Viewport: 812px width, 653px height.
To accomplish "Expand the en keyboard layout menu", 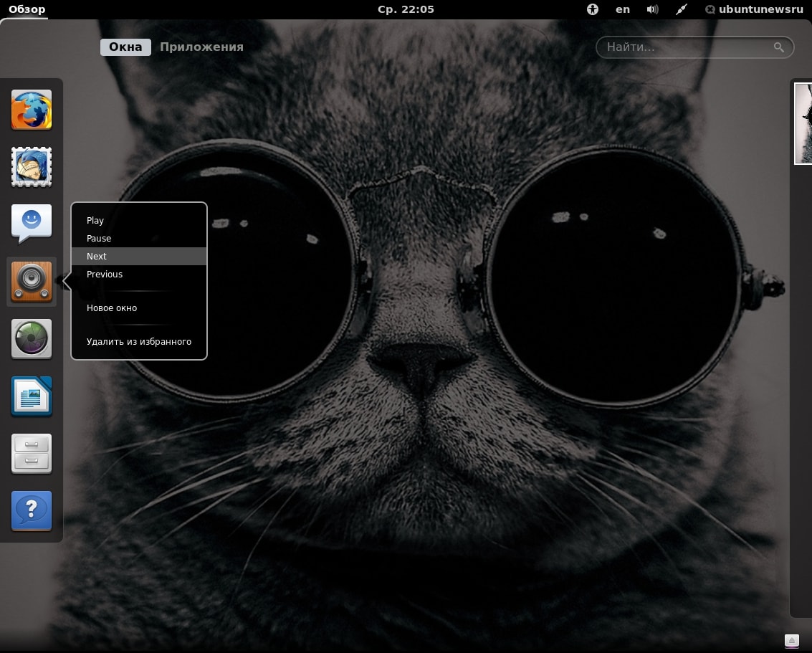I will pos(623,9).
